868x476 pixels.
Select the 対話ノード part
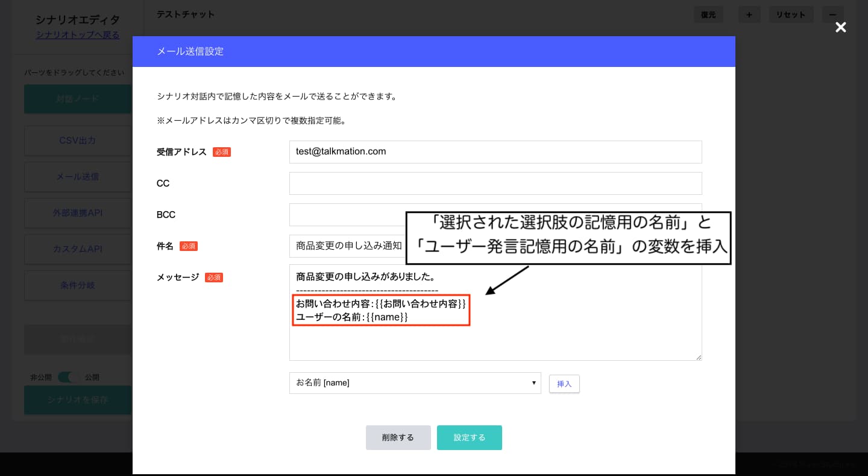pos(78,99)
